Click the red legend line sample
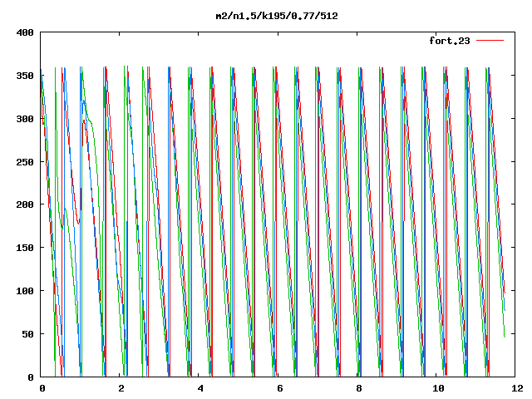Screen dimensions: 532x399 490,41
